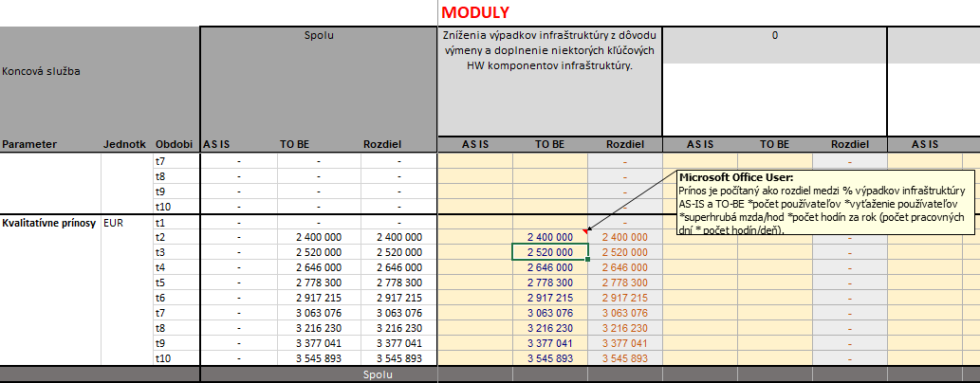The width and height of the screenshot is (980, 383).
Task: Select 3 377 041 in Spolu TO BE column
Action: pyautogui.click(x=319, y=343)
